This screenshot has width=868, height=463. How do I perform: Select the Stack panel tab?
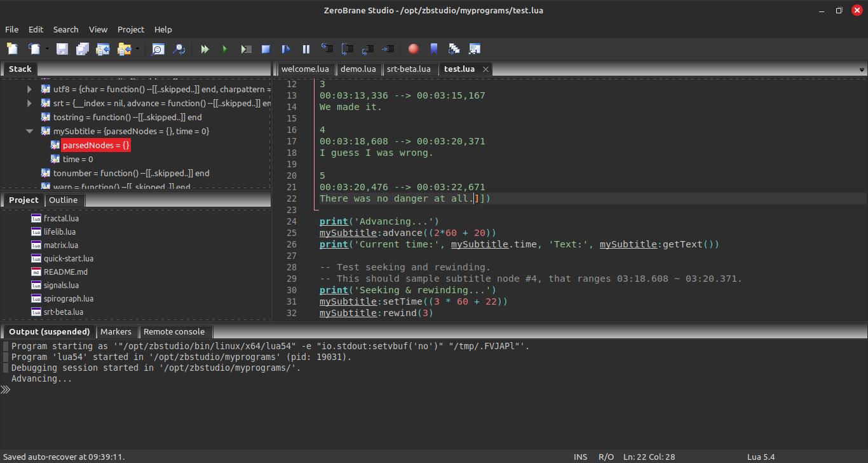pos(20,69)
